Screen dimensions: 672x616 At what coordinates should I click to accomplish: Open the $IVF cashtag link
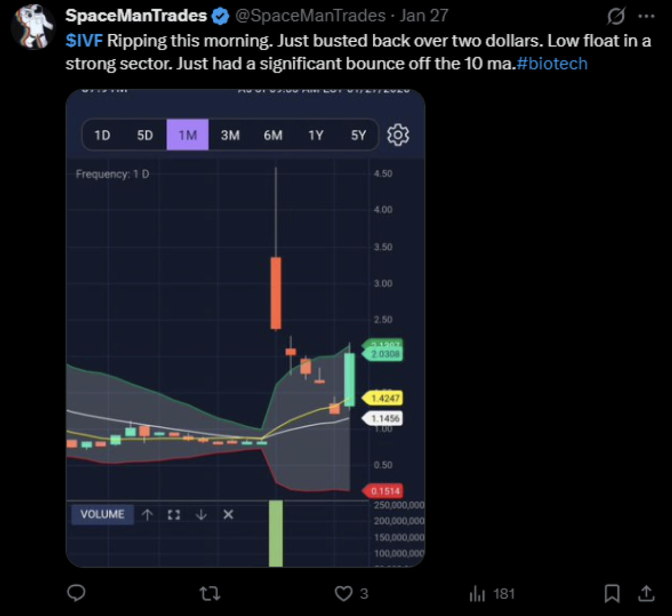pos(85,41)
